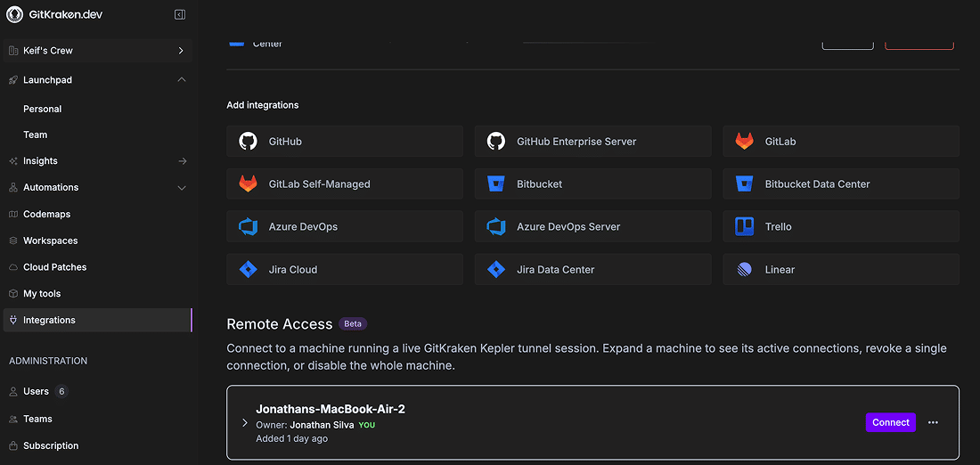The height and width of the screenshot is (465, 980).
Task: Click the Jira Cloud diamond icon
Action: (x=249, y=269)
